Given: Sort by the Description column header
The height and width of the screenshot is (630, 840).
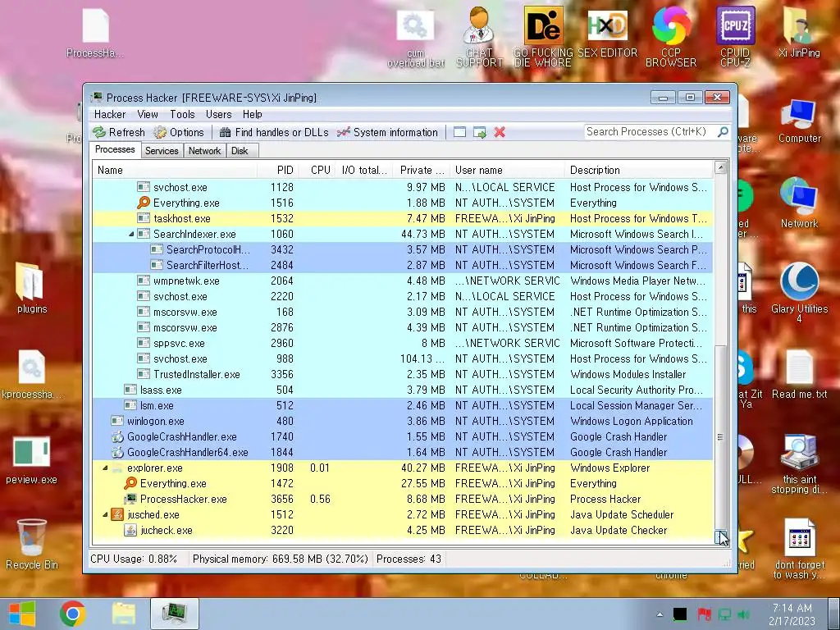Looking at the screenshot, I should pyautogui.click(x=638, y=170).
